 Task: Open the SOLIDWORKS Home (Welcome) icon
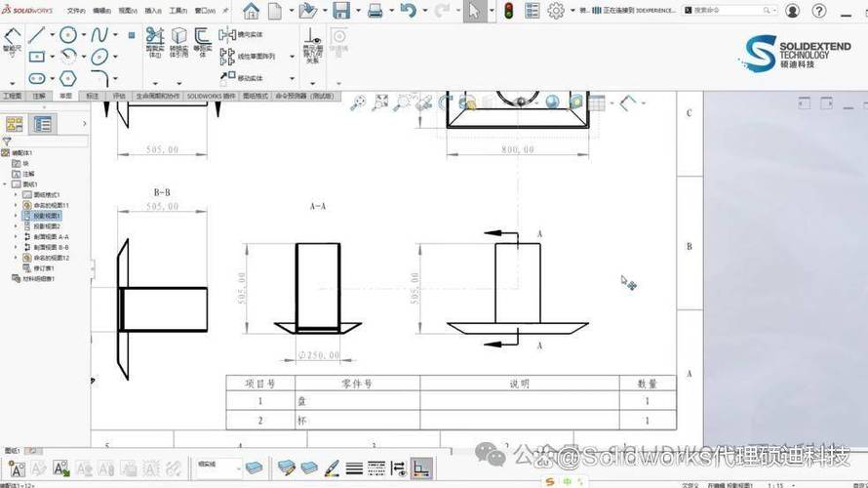[251, 11]
